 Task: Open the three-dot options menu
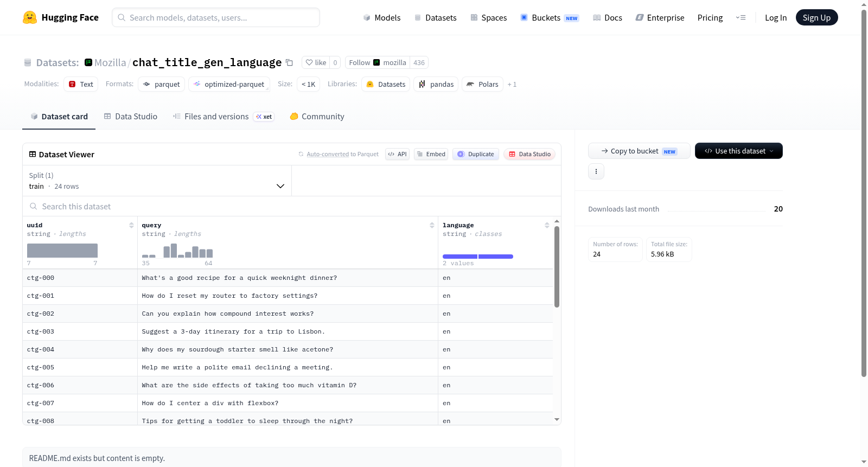click(596, 171)
